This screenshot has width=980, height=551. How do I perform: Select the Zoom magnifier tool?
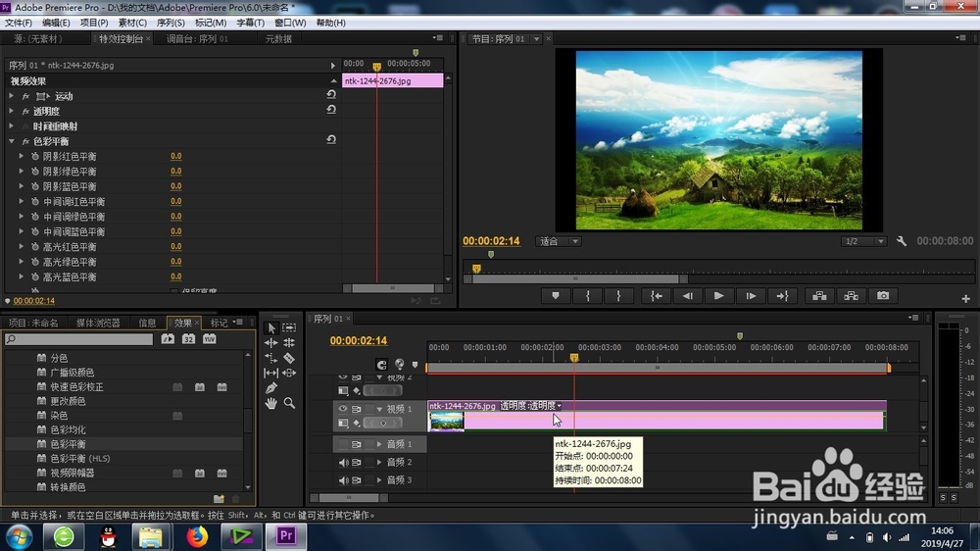tap(289, 403)
